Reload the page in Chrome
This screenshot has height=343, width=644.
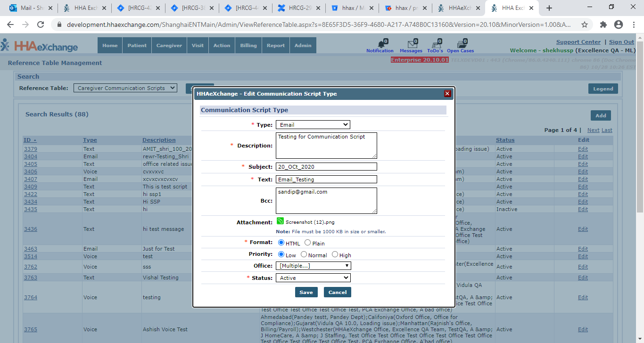click(41, 25)
